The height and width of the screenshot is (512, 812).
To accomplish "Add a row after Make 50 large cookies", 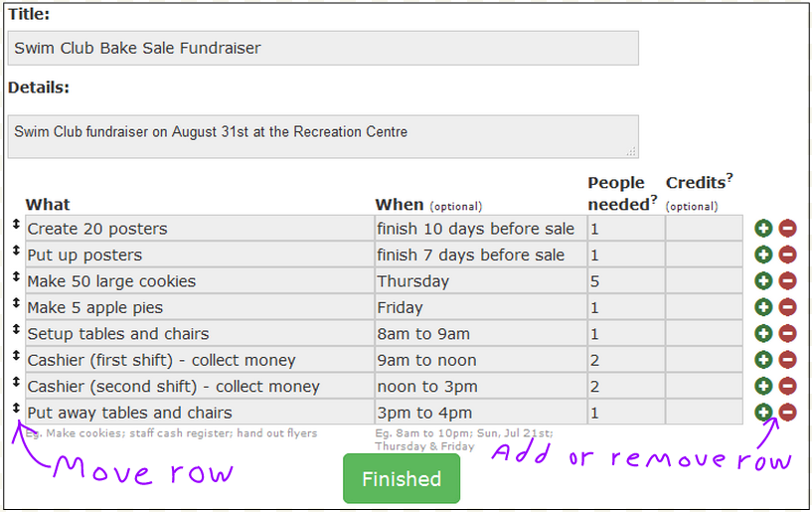I will pyautogui.click(x=763, y=281).
